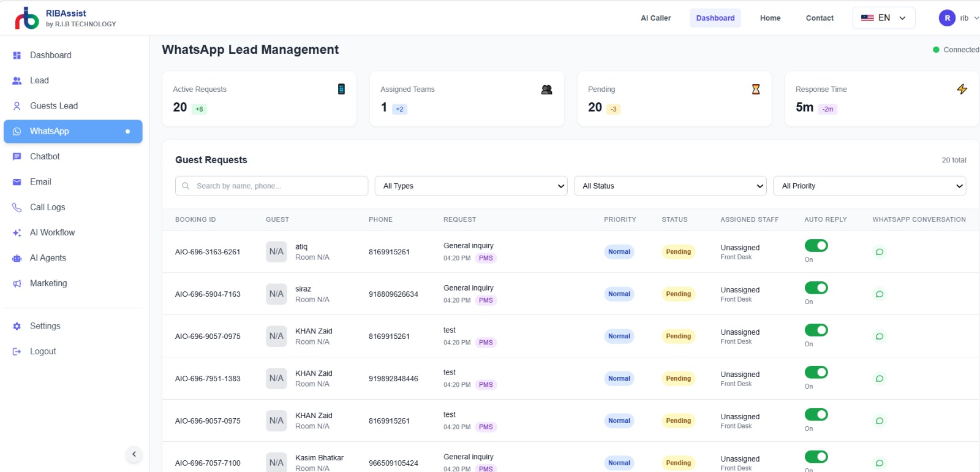This screenshot has height=472, width=980.
Task: Open the WhatsApp conversation for atiq
Action: click(x=880, y=252)
